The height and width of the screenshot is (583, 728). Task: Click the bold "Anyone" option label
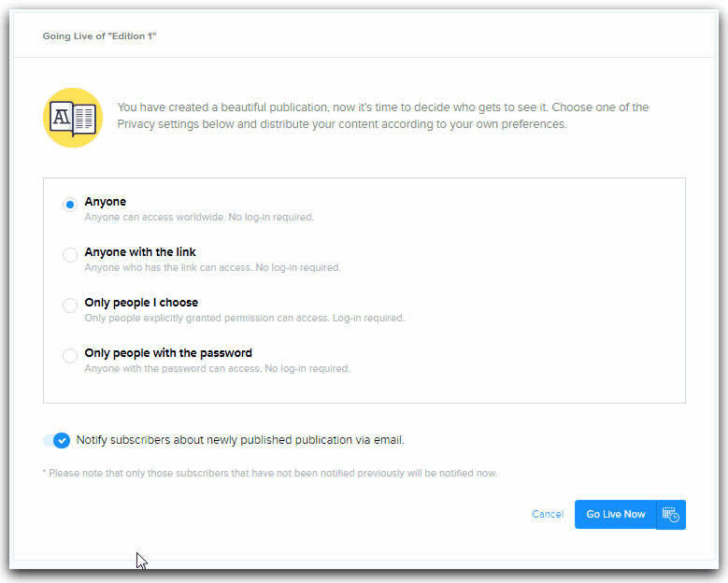[105, 202]
